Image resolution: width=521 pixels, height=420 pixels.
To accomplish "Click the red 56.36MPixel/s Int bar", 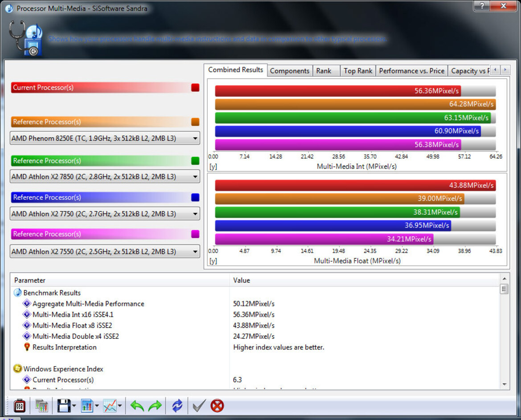I will coord(337,91).
